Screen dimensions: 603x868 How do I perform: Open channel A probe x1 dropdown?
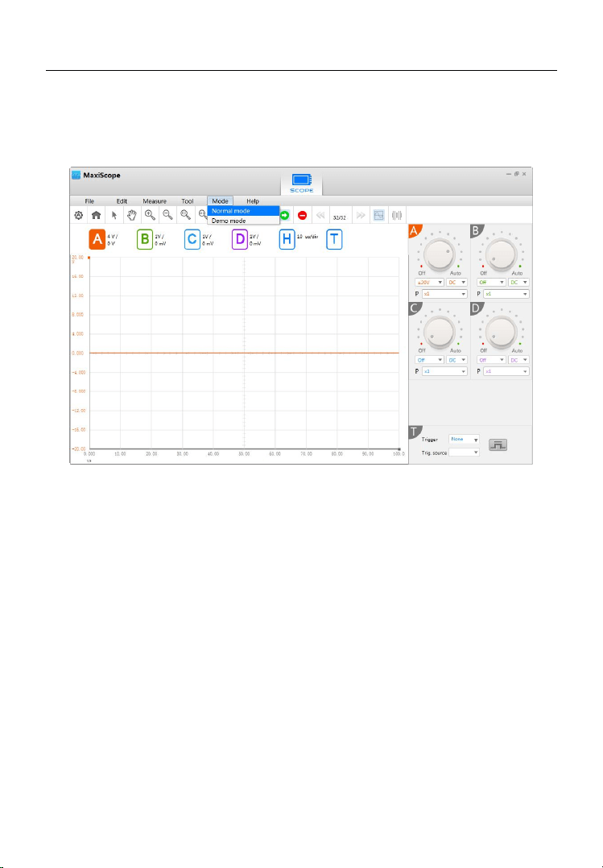click(444, 294)
